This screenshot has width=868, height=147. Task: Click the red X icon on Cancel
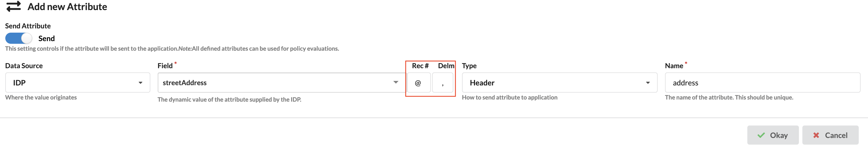pos(816,135)
